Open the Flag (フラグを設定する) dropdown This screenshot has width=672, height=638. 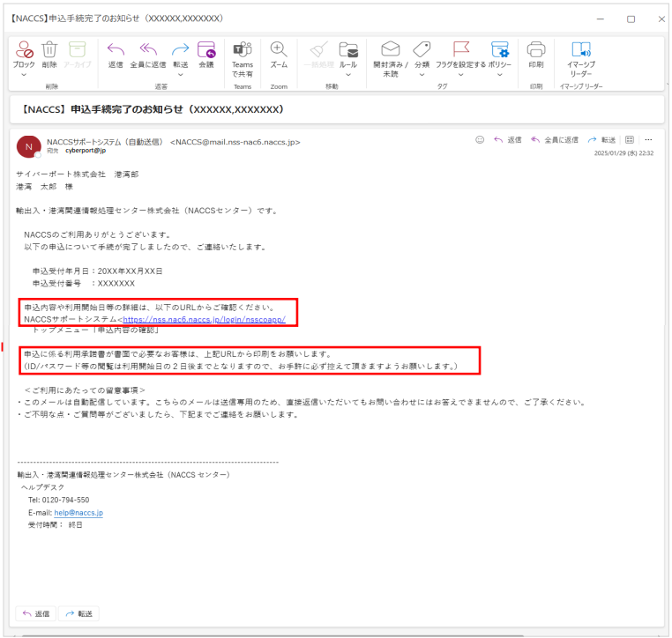tap(460, 75)
